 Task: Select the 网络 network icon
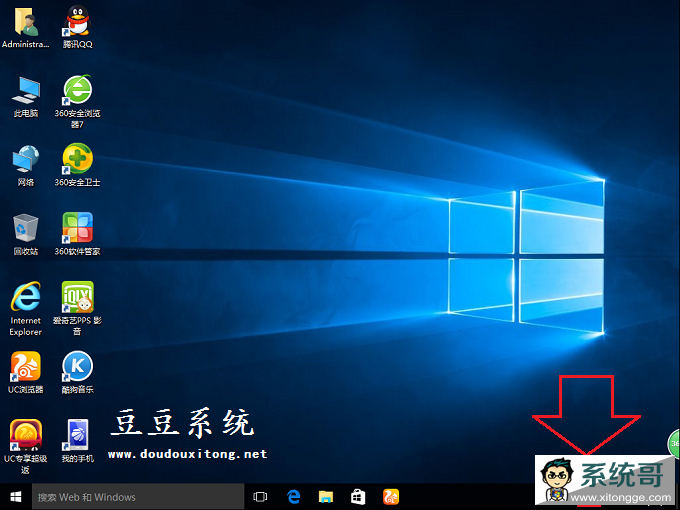[25, 159]
